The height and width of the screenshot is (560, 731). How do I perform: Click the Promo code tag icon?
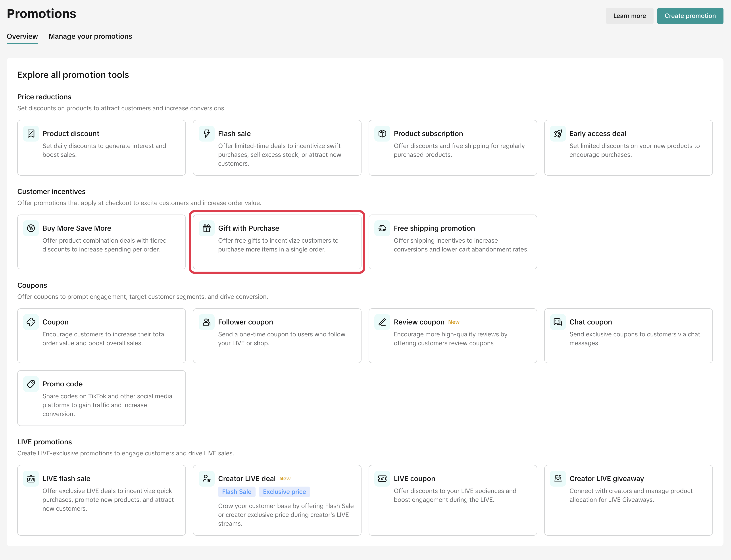(31, 384)
